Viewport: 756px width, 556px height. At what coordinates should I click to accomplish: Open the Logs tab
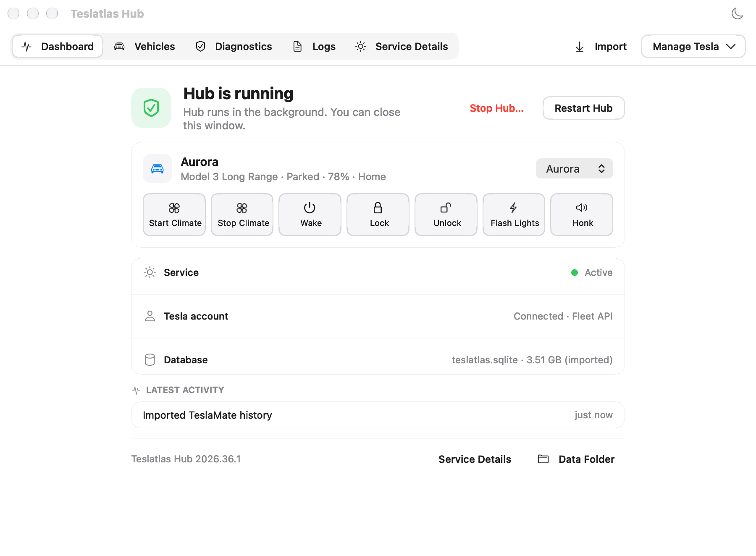[314, 46]
